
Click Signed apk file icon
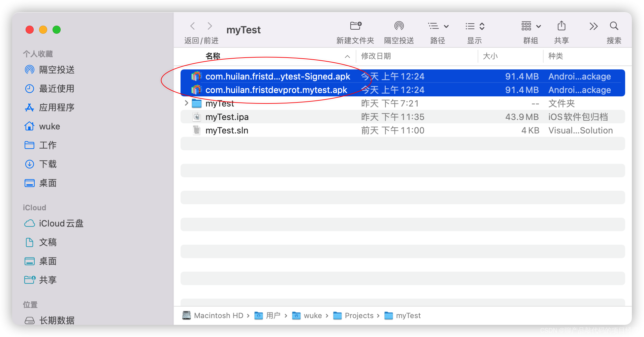[196, 76]
